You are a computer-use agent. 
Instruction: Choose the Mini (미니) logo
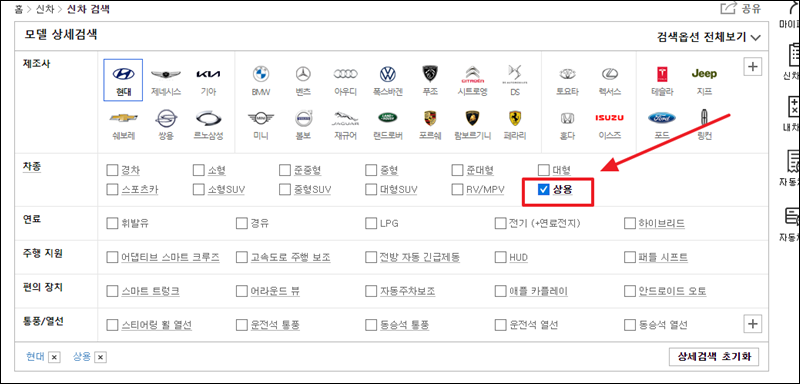pos(261,118)
